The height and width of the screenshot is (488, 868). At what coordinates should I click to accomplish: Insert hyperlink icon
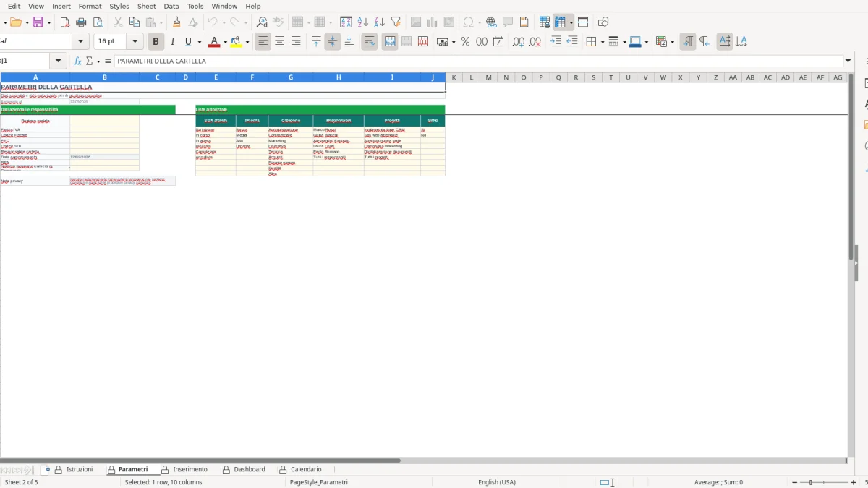491,22
